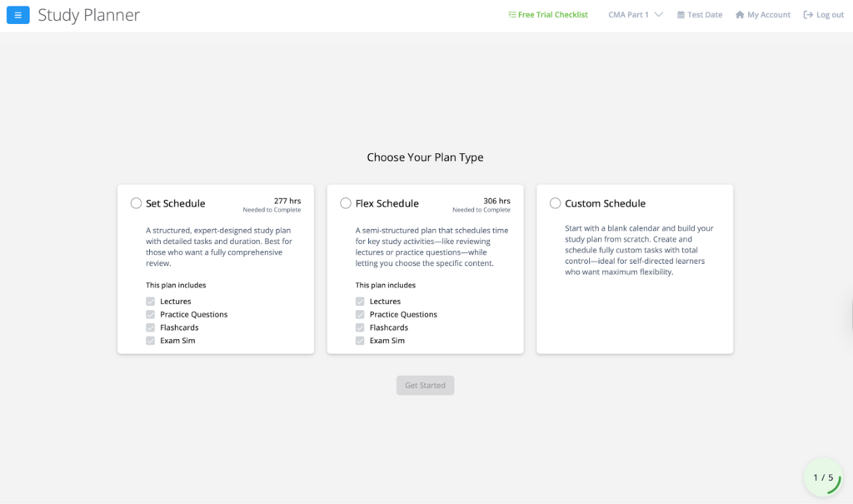This screenshot has height=504, width=853.
Task: Open Test Date via the calendar icon
Action: pos(681,14)
